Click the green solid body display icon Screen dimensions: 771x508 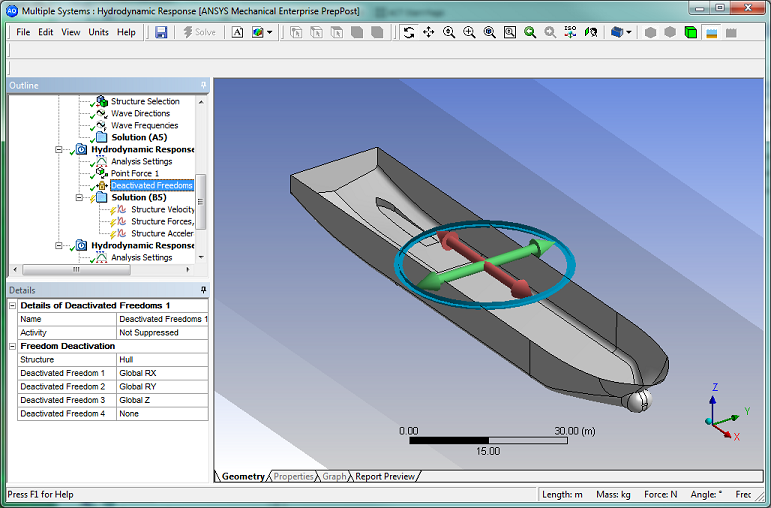[690, 32]
